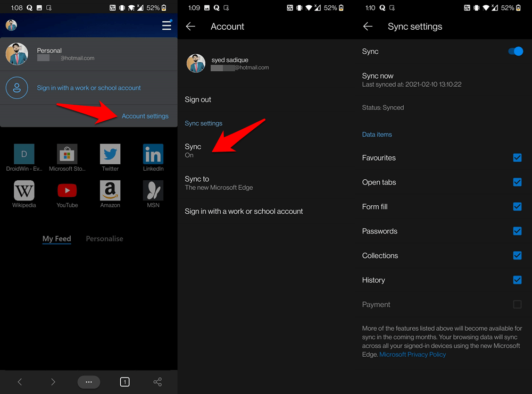532x394 pixels.
Task: Open the three-dot overflow menu button
Action: [89, 382]
